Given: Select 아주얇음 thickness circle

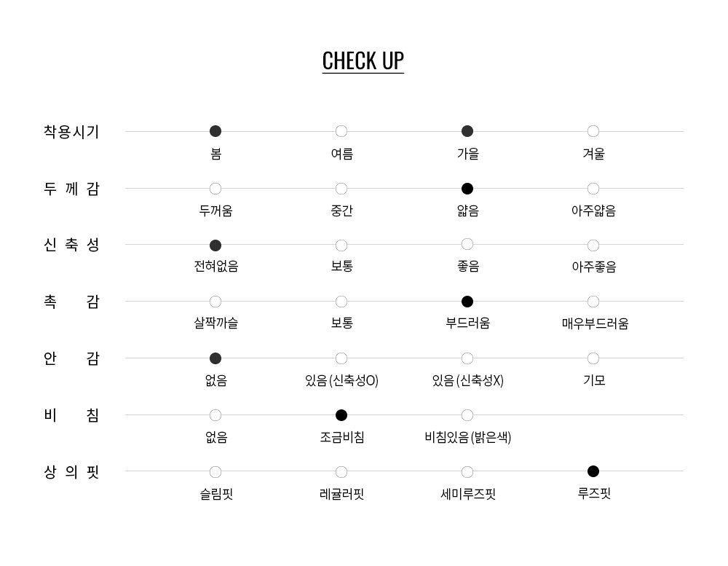Looking at the screenshot, I should point(593,189).
